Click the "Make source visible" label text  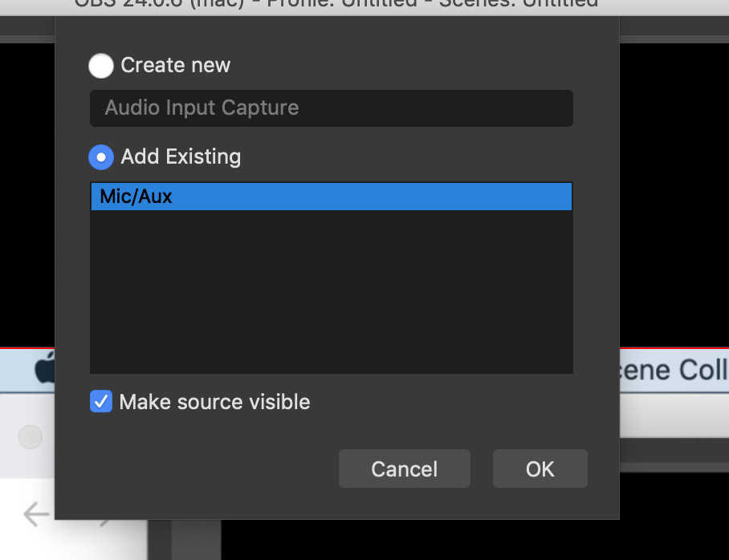click(x=214, y=401)
